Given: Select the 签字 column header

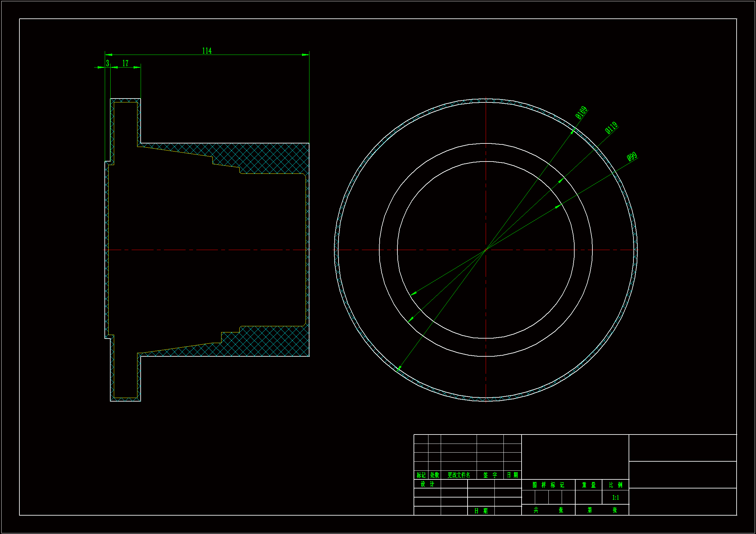Looking at the screenshot, I should [490, 475].
